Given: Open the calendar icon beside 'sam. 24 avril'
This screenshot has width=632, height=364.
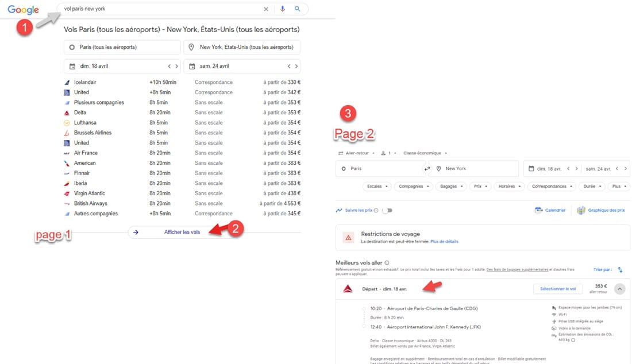Looking at the screenshot, I should tap(192, 67).
